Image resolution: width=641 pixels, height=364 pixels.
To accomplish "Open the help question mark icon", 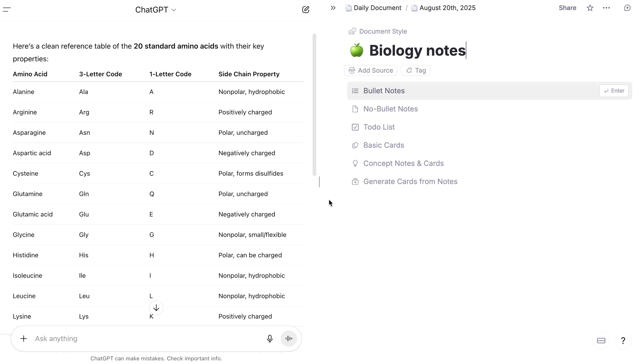I will [x=623, y=341].
